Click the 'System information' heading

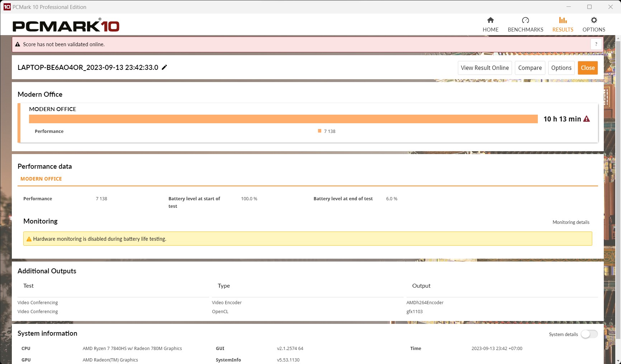coord(47,333)
